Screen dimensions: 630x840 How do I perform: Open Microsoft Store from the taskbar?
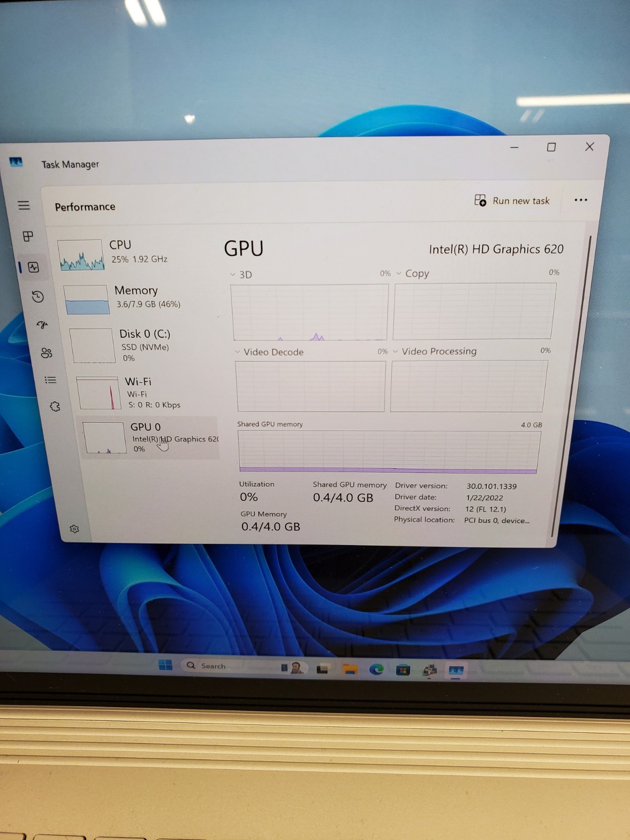(x=403, y=669)
